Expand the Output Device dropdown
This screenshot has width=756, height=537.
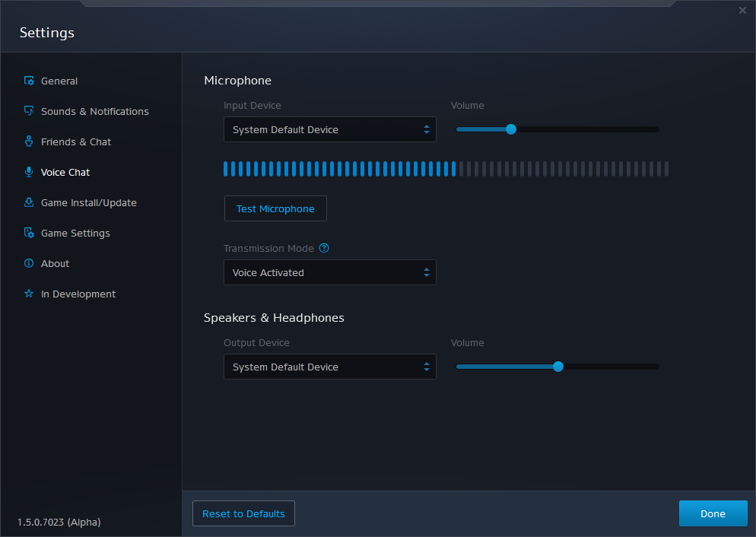pyautogui.click(x=329, y=367)
